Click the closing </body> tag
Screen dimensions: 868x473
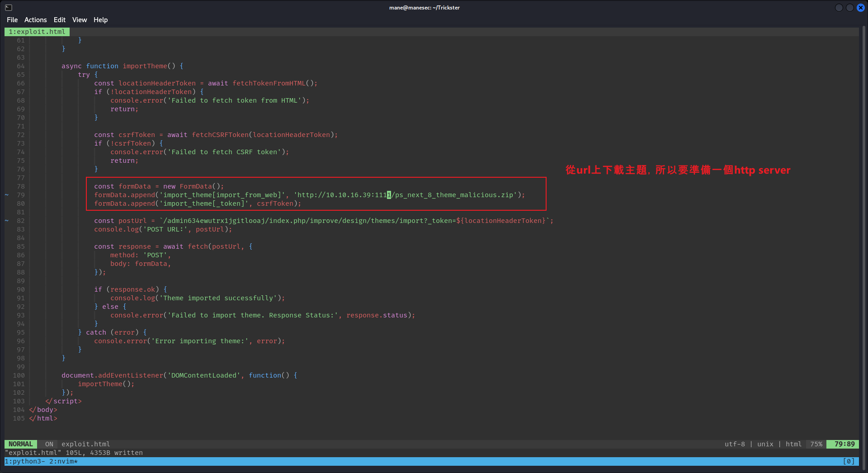point(43,410)
